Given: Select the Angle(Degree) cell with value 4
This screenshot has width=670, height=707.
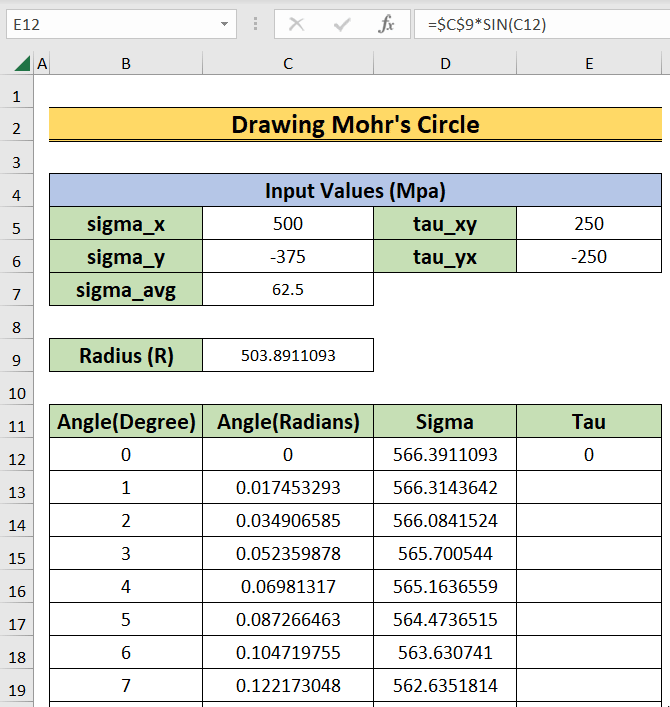Looking at the screenshot, I should tap(126, 586).
